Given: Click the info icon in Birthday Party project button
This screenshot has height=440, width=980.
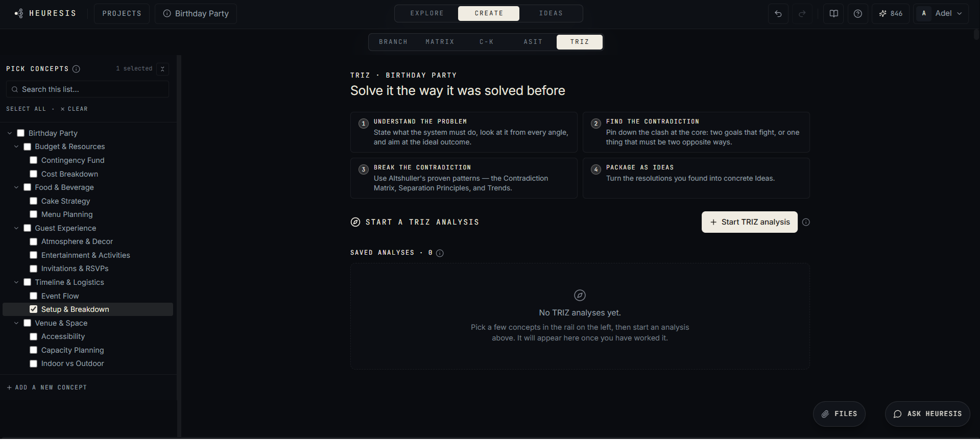Looking at the screenshot, I should [166, 14].
